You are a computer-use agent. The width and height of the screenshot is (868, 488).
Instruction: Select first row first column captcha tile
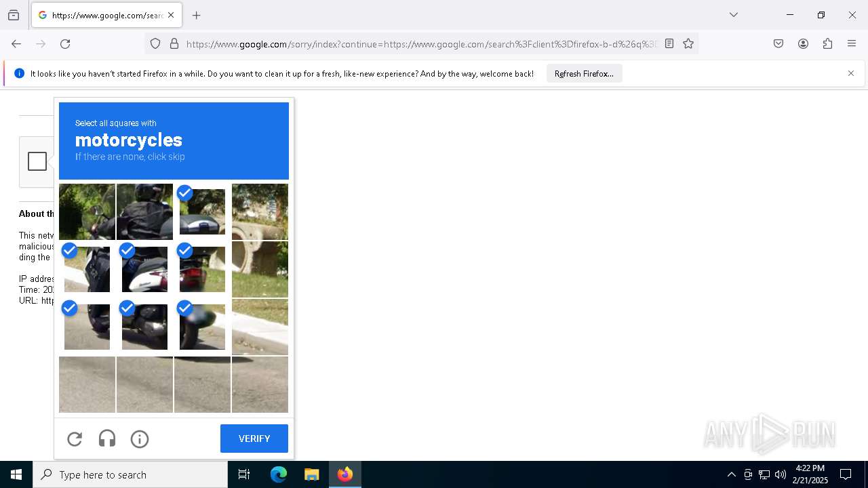pyautogui.click(x=87, y=211)
